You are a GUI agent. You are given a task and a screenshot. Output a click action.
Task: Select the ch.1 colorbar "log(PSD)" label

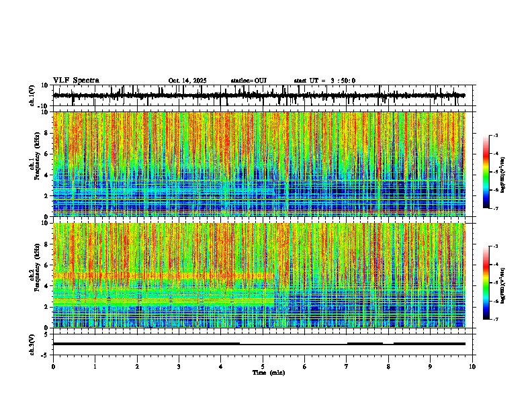tap(503, 175)
